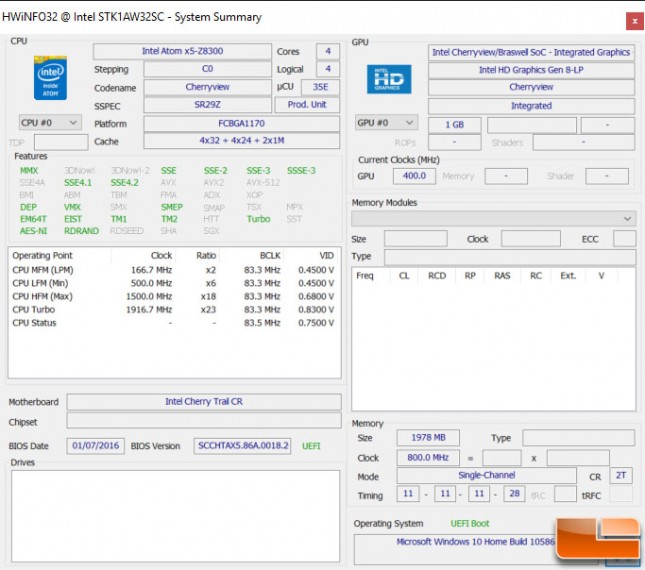Click the memory size 1978 MB field

pyautogui.click(x=428, y=438)
